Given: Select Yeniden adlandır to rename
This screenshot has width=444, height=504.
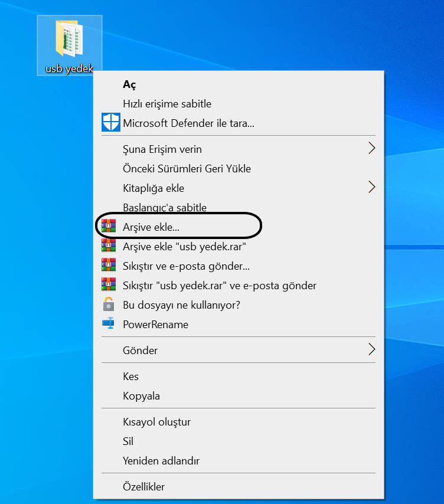Looking at the screenshot, I should [161, 461].
